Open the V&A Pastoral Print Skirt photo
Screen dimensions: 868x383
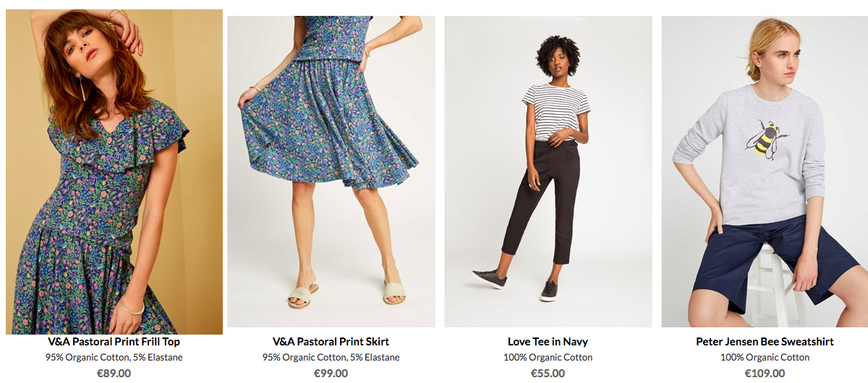pos(331,172)
